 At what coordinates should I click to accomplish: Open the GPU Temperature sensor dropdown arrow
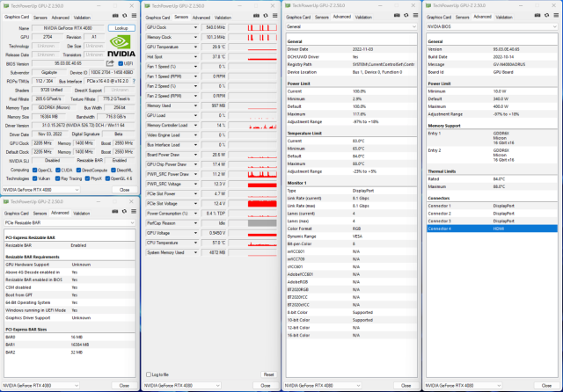click(x=195, y=47)
